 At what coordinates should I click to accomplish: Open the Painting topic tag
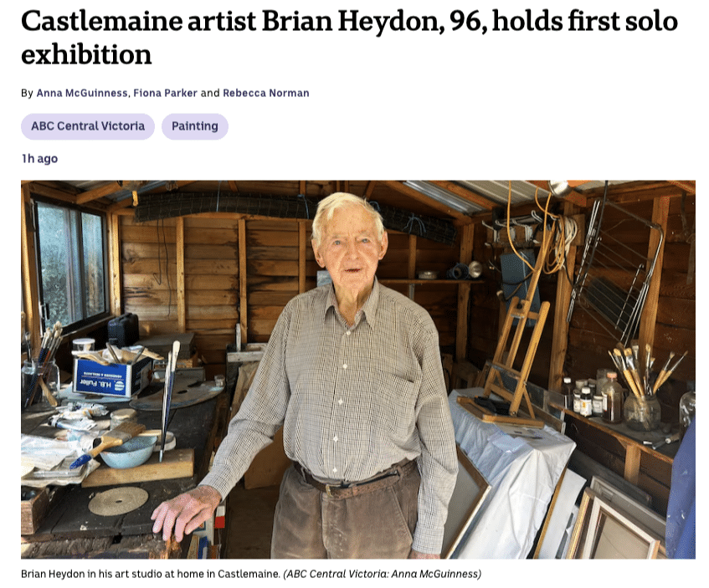(195, 126)
